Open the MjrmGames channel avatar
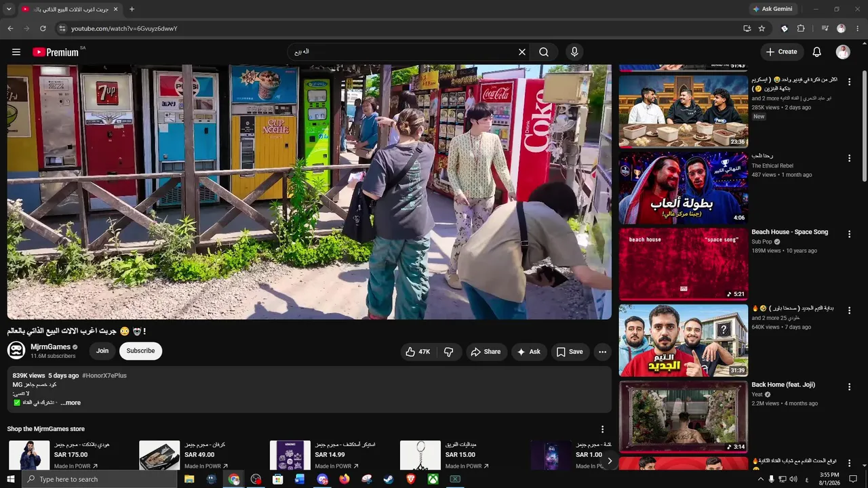Viewport: 868px width, 488px height. (16, 350)
